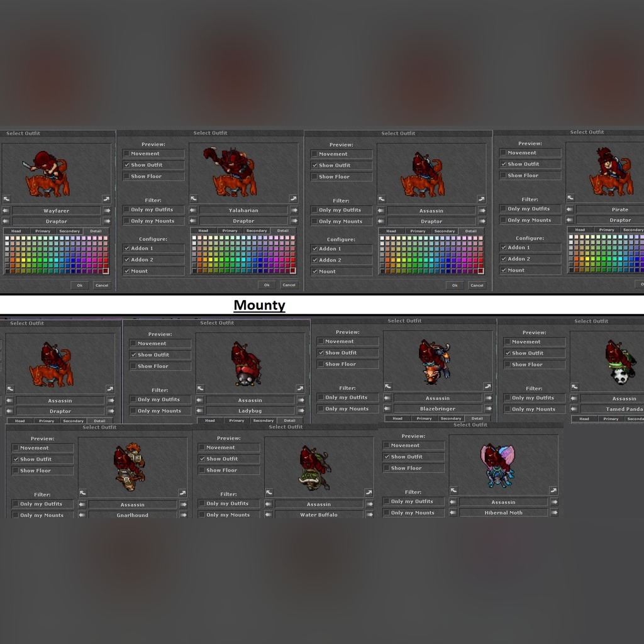Open the Primary tab in Wayfarer window
Screen dimensions: 644x644
coord(43,231)
